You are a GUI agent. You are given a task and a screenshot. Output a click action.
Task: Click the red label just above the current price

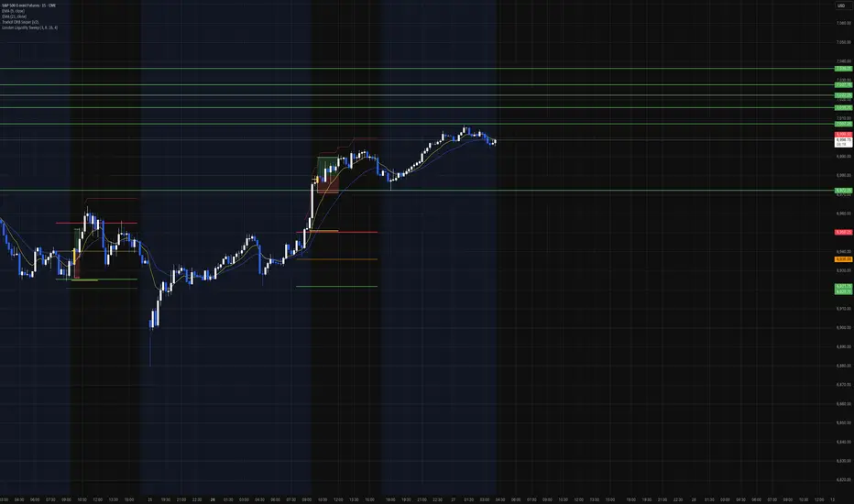pyautogui.click(x=843, y=134)
